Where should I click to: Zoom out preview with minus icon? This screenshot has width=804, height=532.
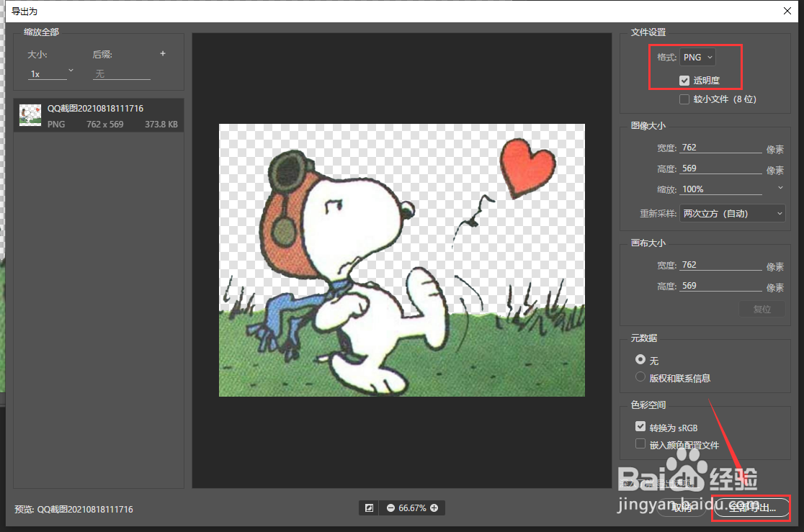[x=390, y=508]
